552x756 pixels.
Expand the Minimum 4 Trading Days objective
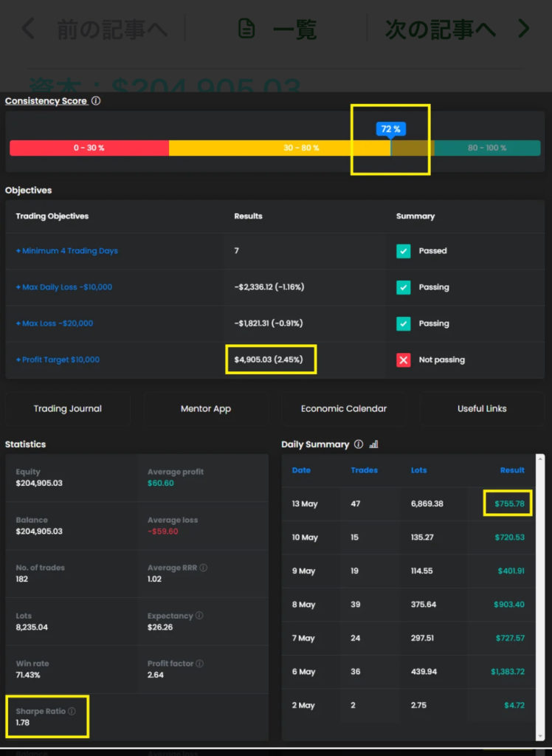pos(67,251)
